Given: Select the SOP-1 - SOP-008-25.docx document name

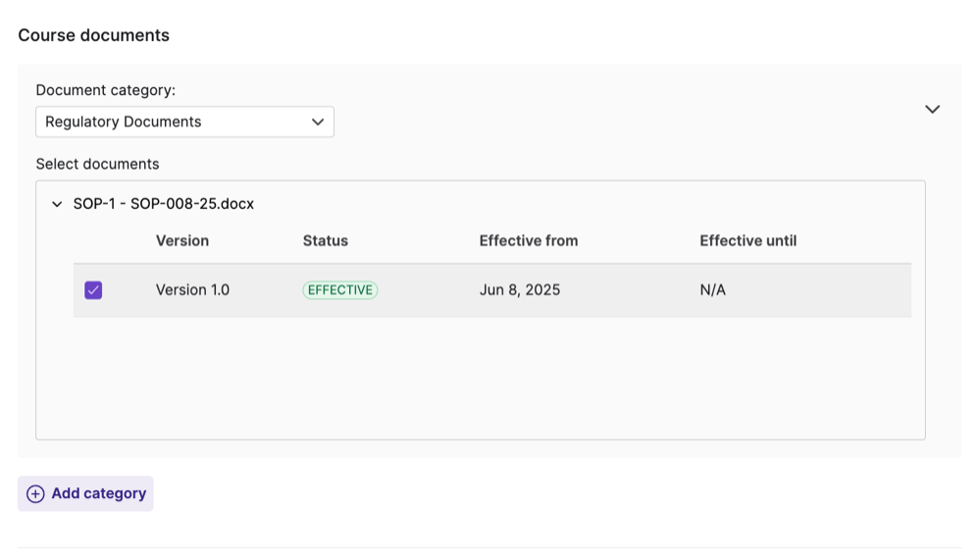Looking at the screenshot, I should pyautogui.click(x=163, y=204).
